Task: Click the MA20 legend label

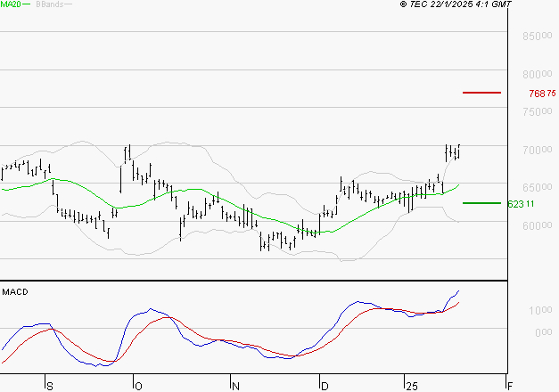Action: click(11, 4)
